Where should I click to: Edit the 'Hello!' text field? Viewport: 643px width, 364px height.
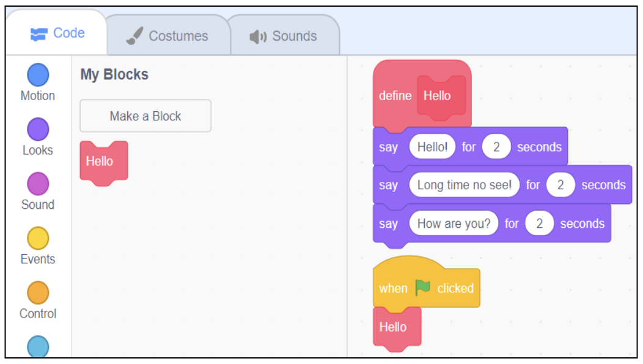coord(432,147)
